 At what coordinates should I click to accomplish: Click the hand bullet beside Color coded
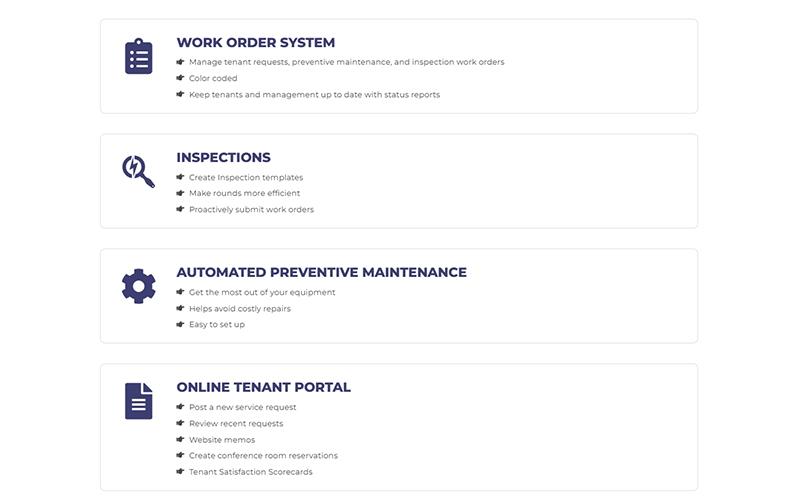pos(180,78)
